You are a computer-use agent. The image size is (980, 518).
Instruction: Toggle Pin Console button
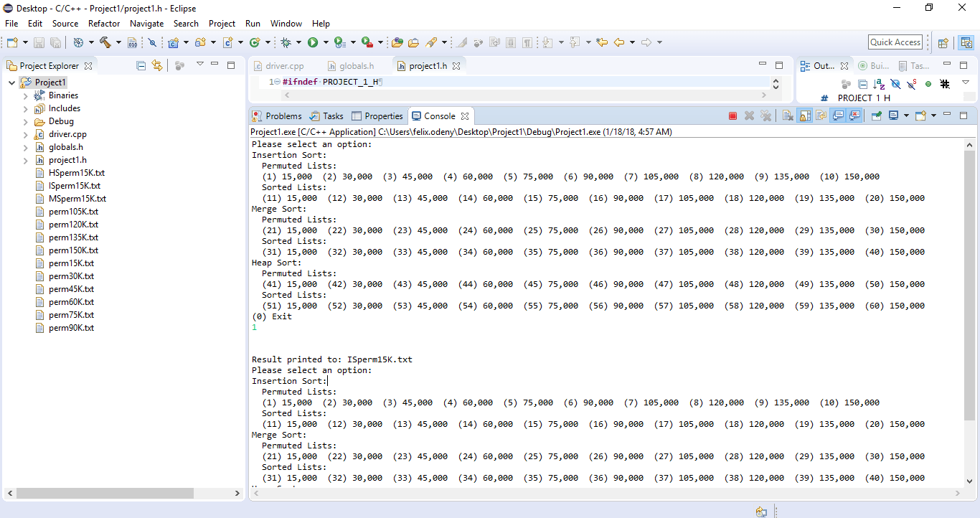coord(877,116)
